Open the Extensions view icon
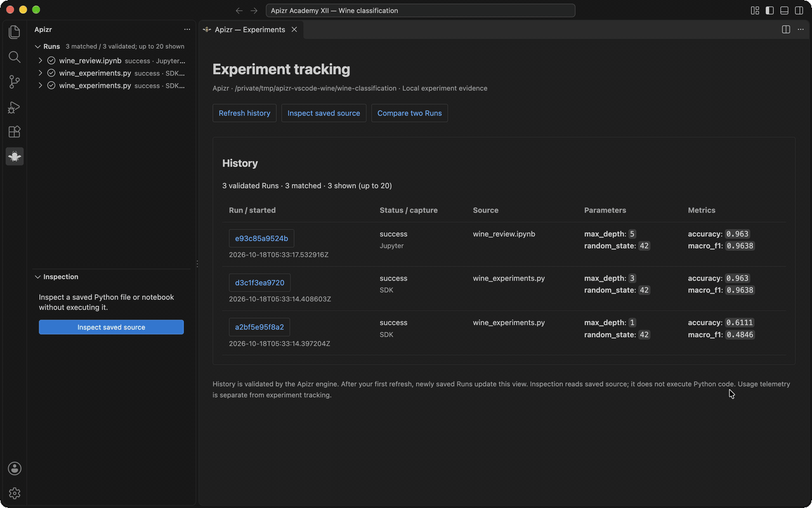The image size is (812, 508). (15, 132)
